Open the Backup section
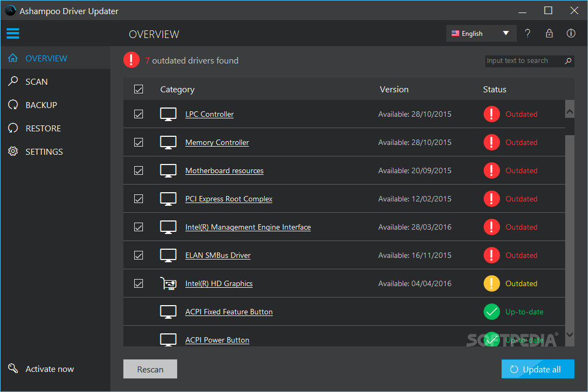 (41, 105)
